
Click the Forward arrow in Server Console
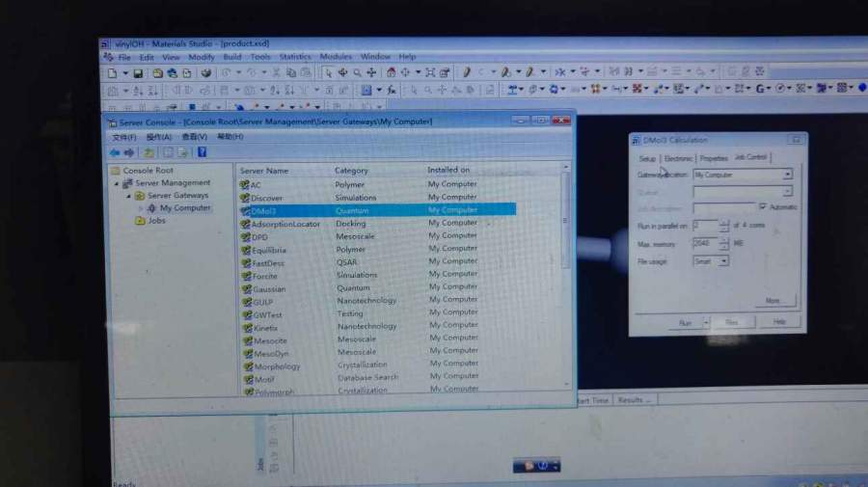click(129, 152)
